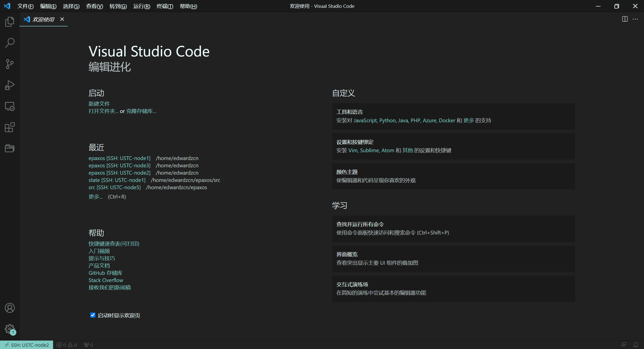The image size is (644, 349).
Task: Click the 新建文件 link
Action: tap(99, 104)
